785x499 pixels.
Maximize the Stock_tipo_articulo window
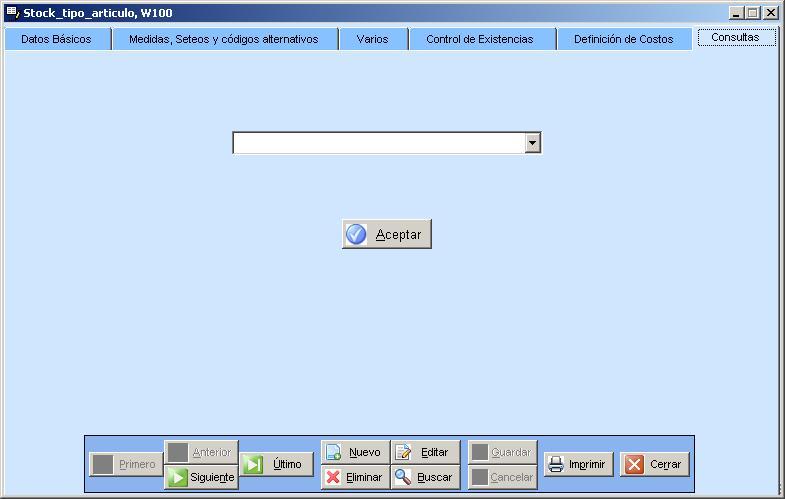coord(753,13)
